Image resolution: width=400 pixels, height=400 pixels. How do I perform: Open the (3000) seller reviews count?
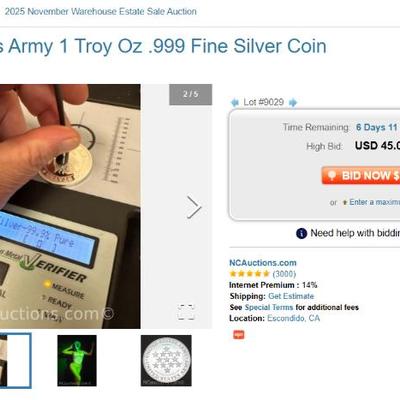[284, 274]
